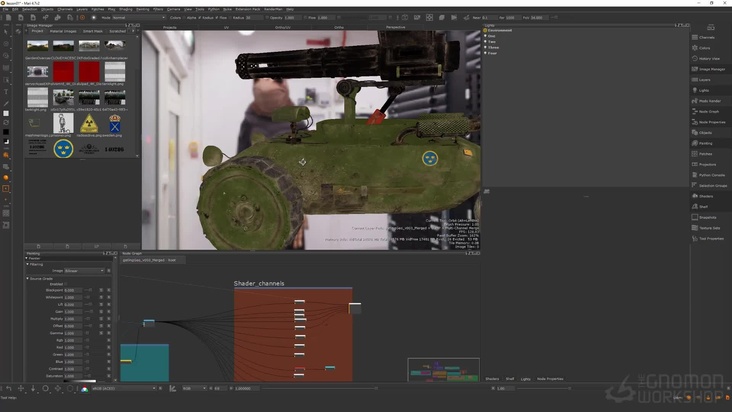732x412 pixels.
Task: Open the Shaders palette in sidebar
Action: 706,196
